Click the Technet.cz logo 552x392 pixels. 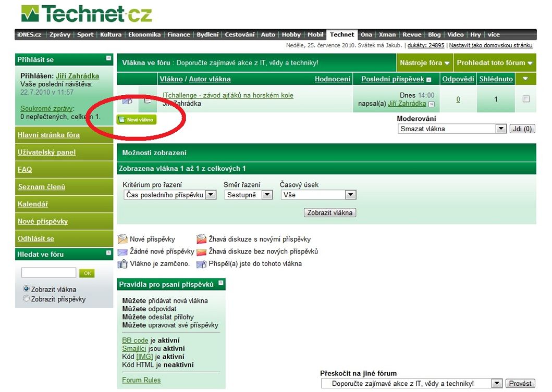point(87,15)
